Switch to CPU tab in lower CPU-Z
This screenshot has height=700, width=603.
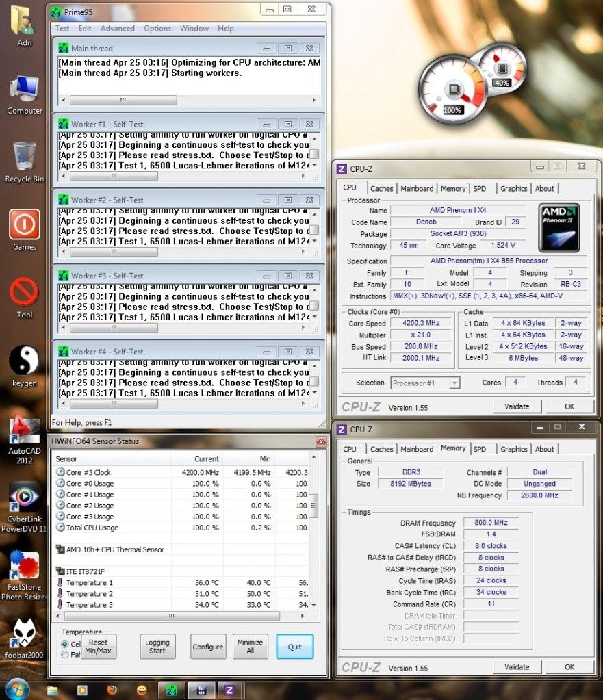(350, 449)
